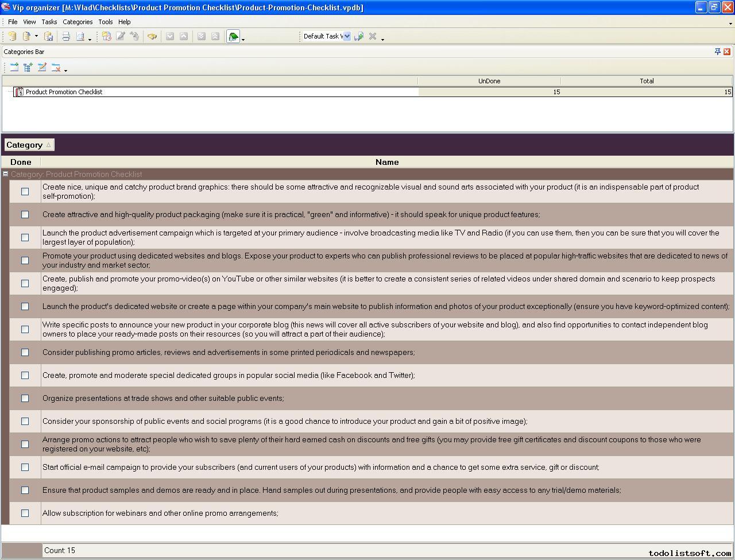Open the Categories menu
735x560 pixels.
(78, 22)
